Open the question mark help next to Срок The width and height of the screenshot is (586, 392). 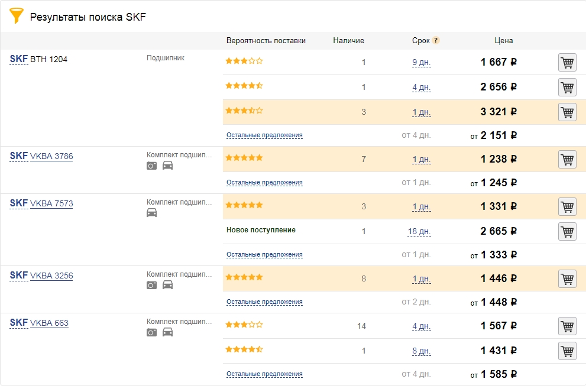pyautogui.click(x=435, y=40)
